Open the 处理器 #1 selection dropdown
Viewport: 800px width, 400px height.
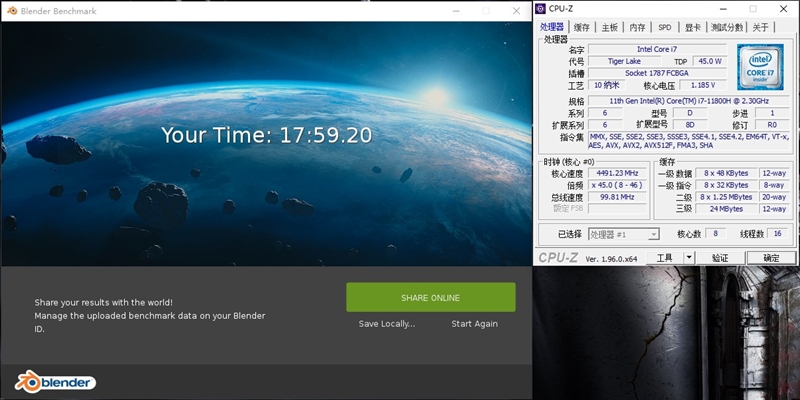[x=623, y=235]
